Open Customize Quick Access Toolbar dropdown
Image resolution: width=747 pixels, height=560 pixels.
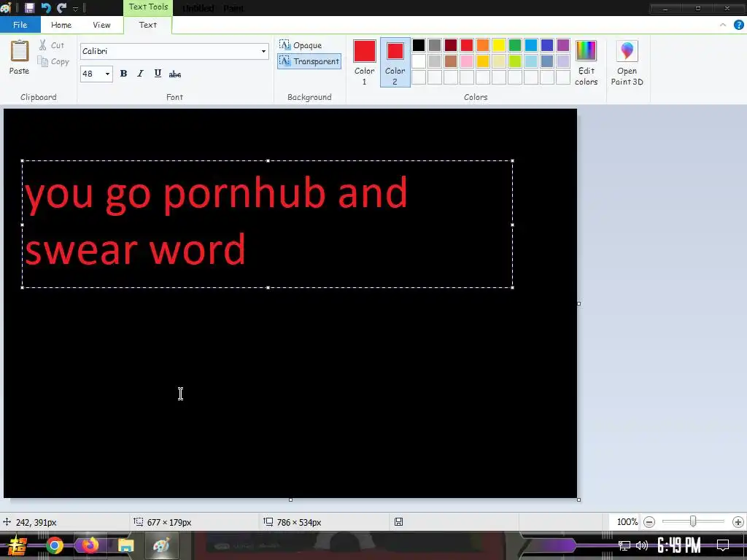tap(75, 9)
